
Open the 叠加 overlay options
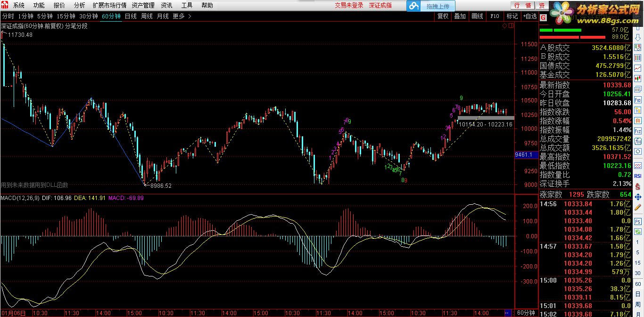[x=460, y=16]
